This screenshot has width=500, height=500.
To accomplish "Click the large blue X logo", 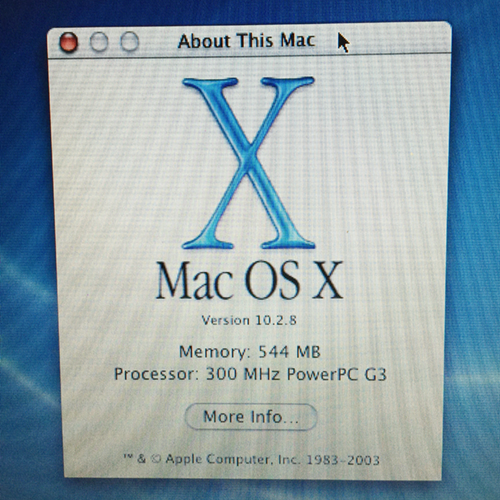I will point(249,163).
